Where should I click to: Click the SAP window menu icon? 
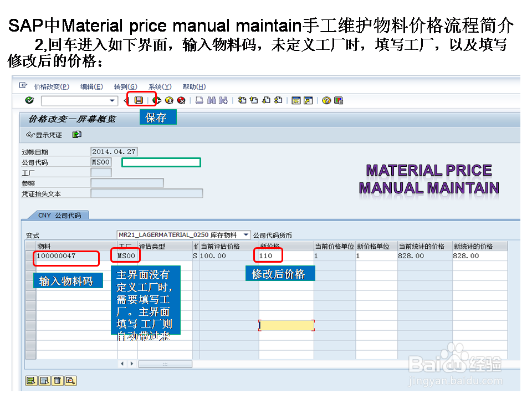click(x=23, y=85)
